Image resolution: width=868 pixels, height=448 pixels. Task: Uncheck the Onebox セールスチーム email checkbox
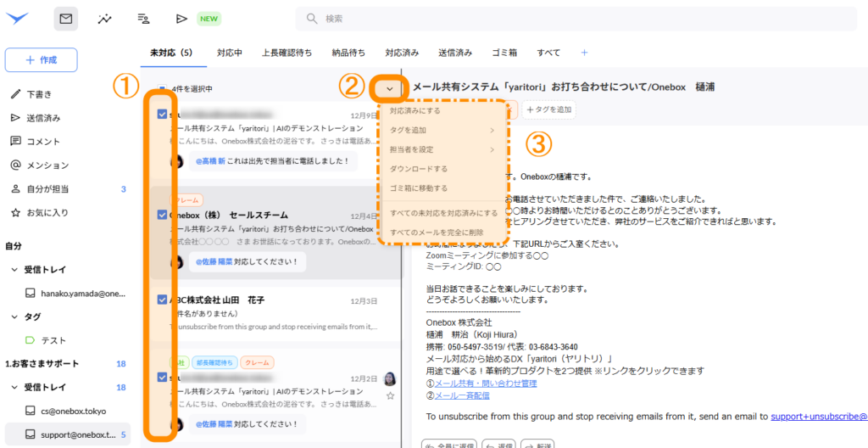pos(162,215)
